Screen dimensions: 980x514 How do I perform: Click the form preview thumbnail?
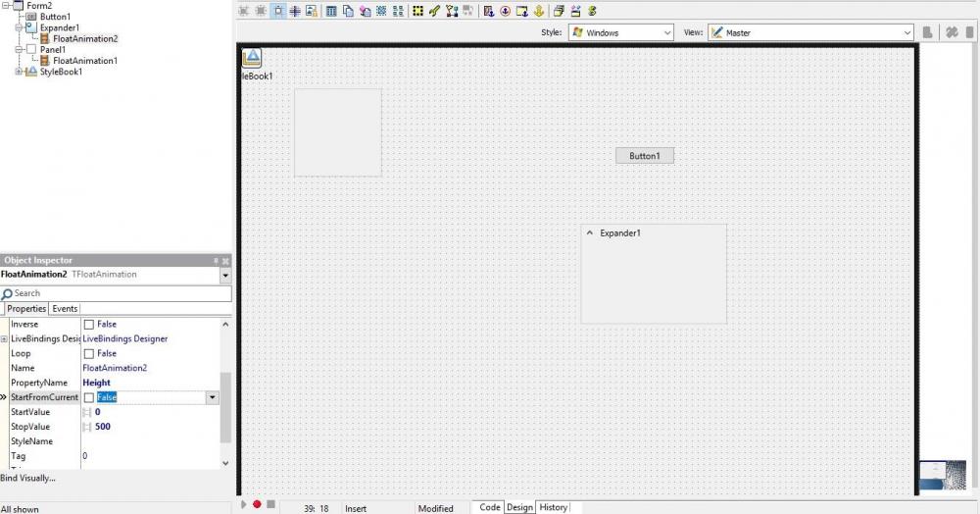click(x=943, y=475)
